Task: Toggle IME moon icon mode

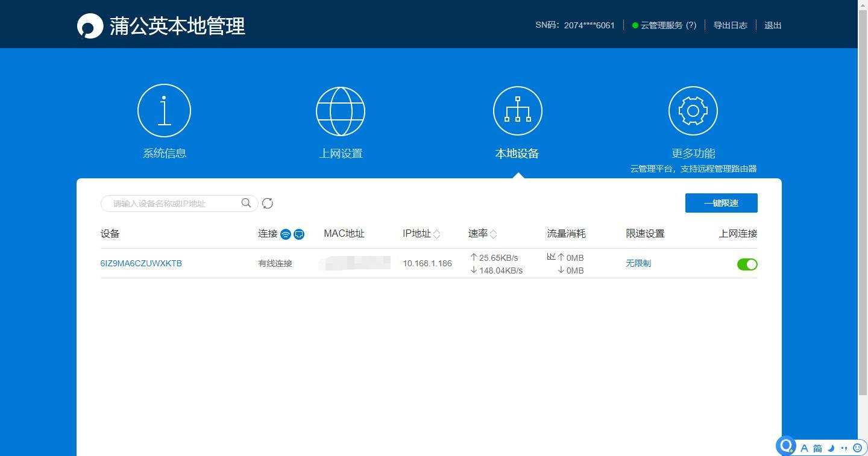Action: click(x=831, y=448)
